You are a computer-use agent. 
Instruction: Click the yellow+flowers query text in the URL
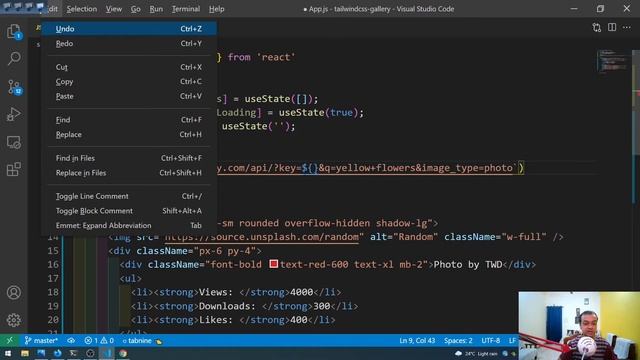[x=376, y=168]
